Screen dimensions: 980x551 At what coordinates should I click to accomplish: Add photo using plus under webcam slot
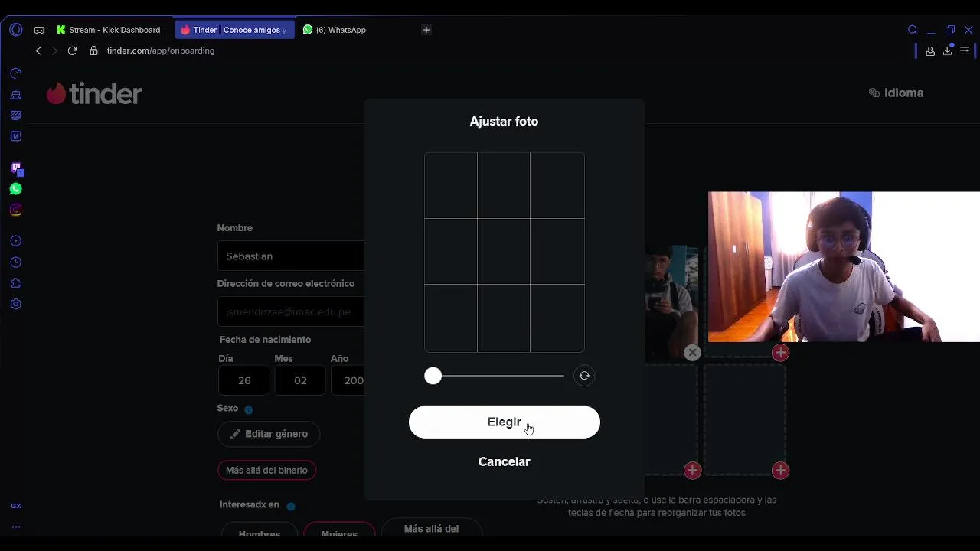(780, 353)
